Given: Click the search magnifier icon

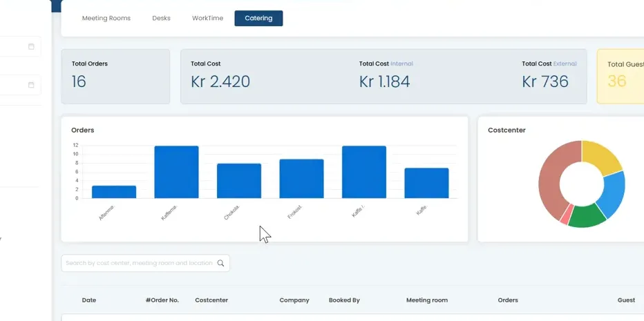Looking at the screenshot, I should coord(220,263).
